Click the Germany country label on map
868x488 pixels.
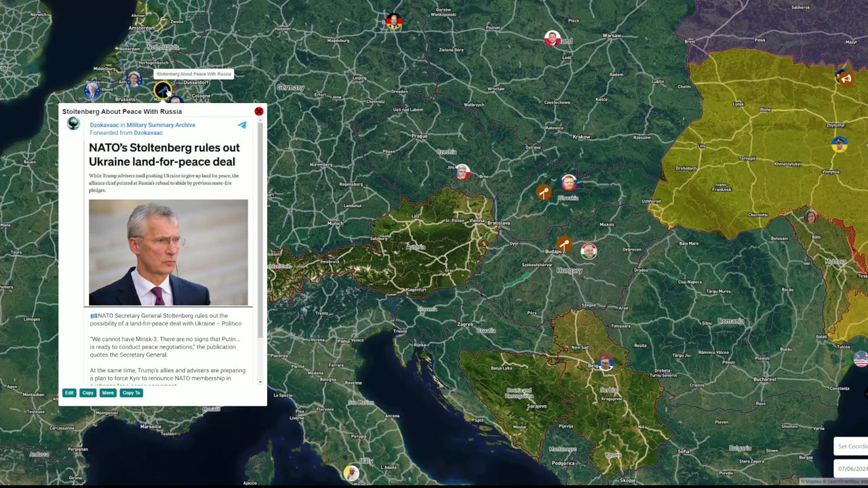pos(290,88)
